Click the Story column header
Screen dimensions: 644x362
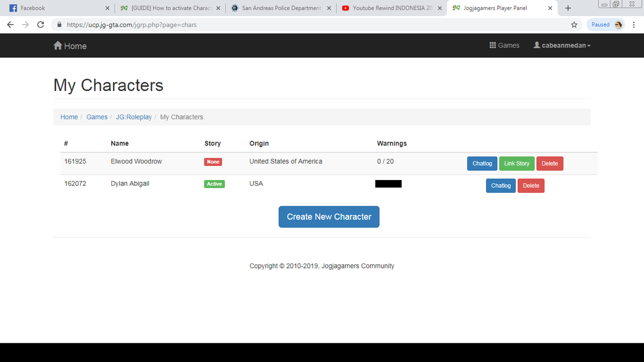(213, 143)
